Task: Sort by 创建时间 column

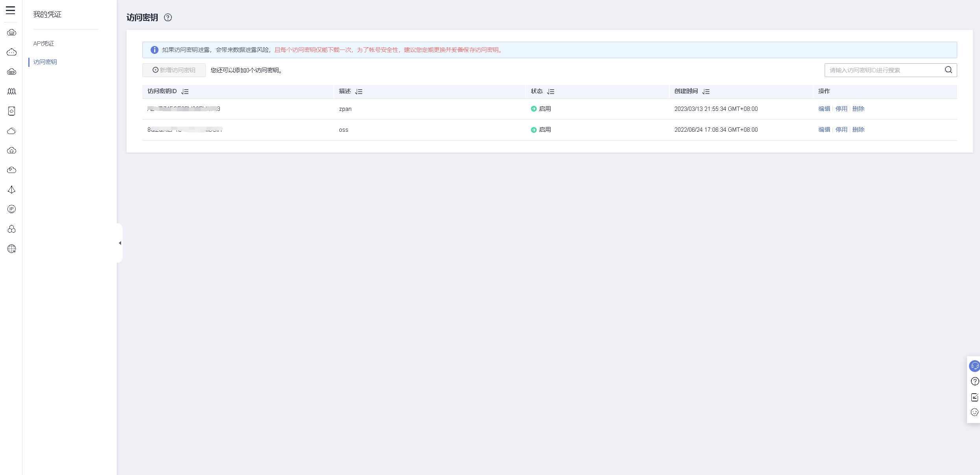Action: pyautogui.click(x=706, y=92)
